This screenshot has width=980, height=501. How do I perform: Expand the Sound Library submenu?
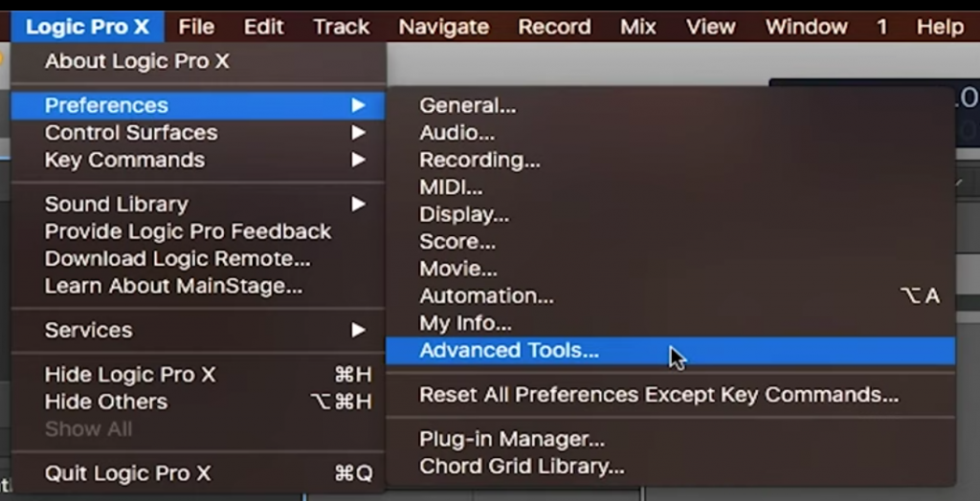pos(198,205)
